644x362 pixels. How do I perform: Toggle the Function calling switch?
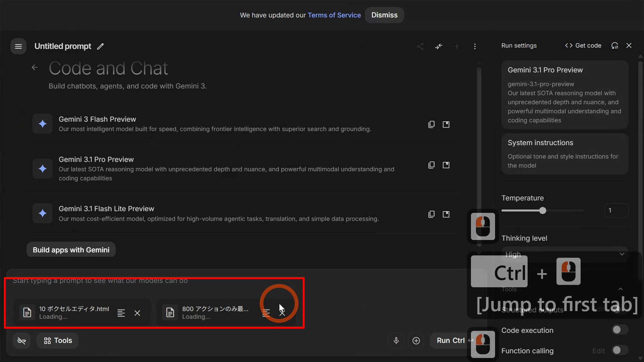(x=620, y=350)
